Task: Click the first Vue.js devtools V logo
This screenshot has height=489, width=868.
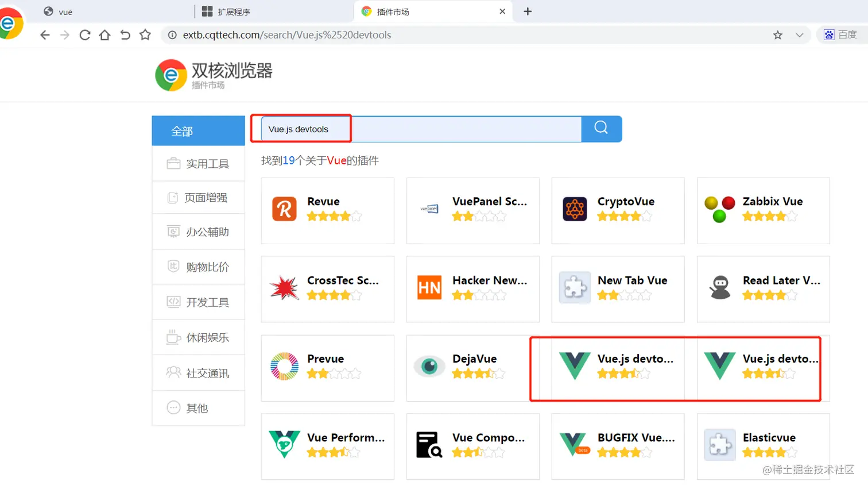Action: pos(575,366)
